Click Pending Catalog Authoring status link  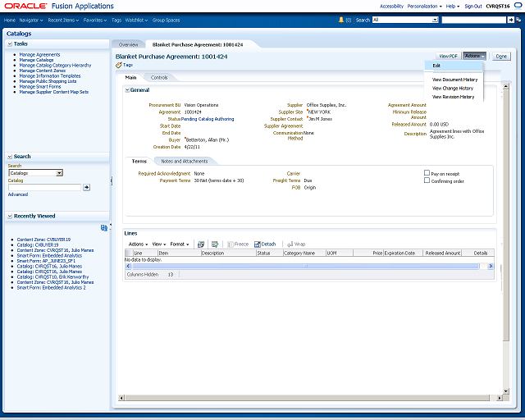[208, 119]
